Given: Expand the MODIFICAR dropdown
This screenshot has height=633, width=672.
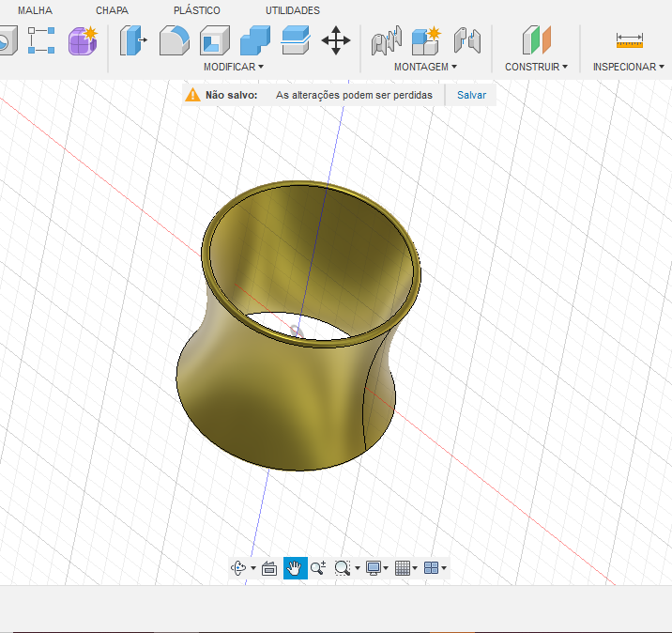Looking at the screenshot, I should tap(234, 67).
